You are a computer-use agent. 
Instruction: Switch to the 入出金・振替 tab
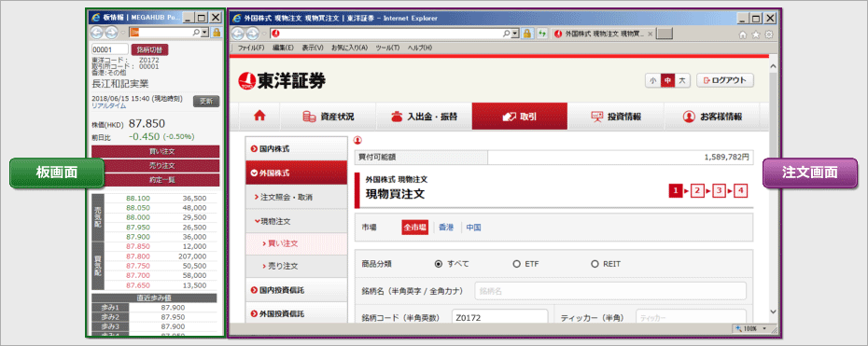click(424, 116)
